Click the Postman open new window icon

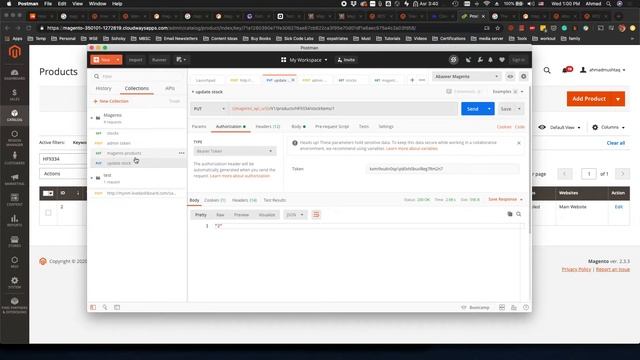(x=181, y=60)
